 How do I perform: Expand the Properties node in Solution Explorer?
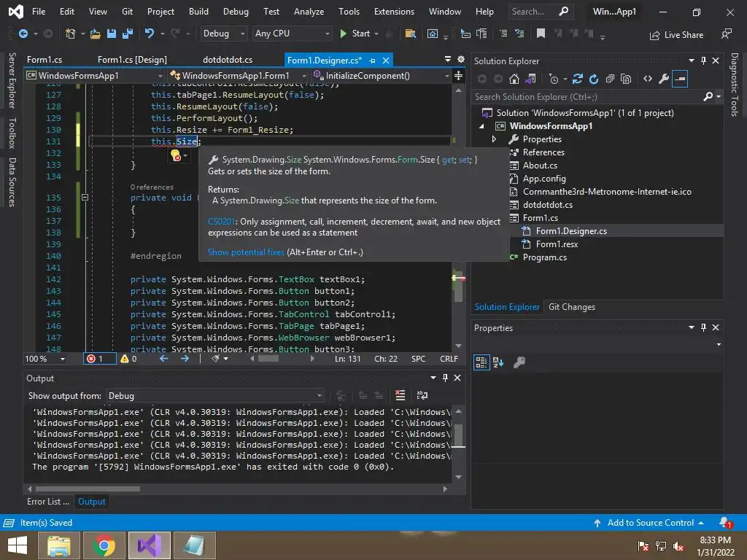(494, 139)
